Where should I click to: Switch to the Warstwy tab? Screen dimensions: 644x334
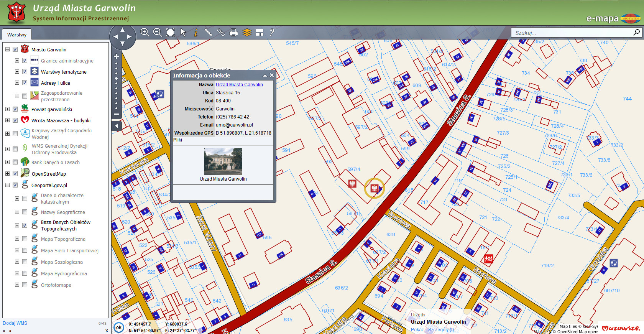(17, 35)
